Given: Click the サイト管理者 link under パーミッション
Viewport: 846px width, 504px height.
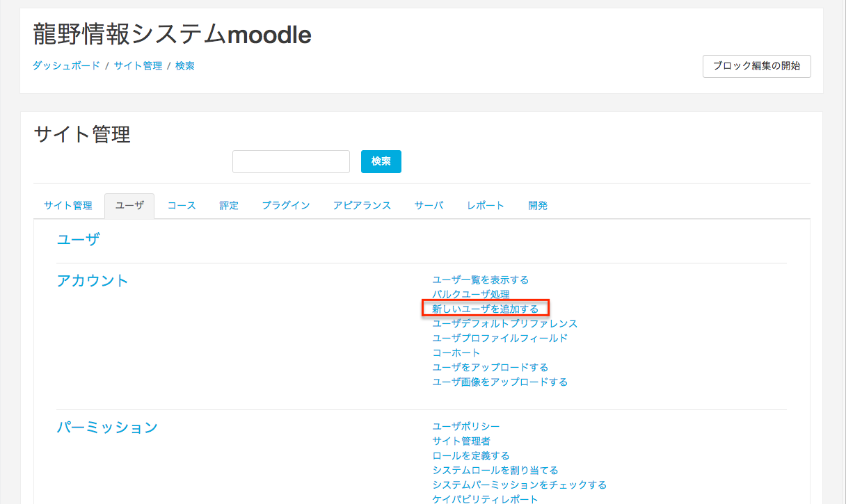Looking at the screenshot, I should pyautogui.click(x=461, y=441).
